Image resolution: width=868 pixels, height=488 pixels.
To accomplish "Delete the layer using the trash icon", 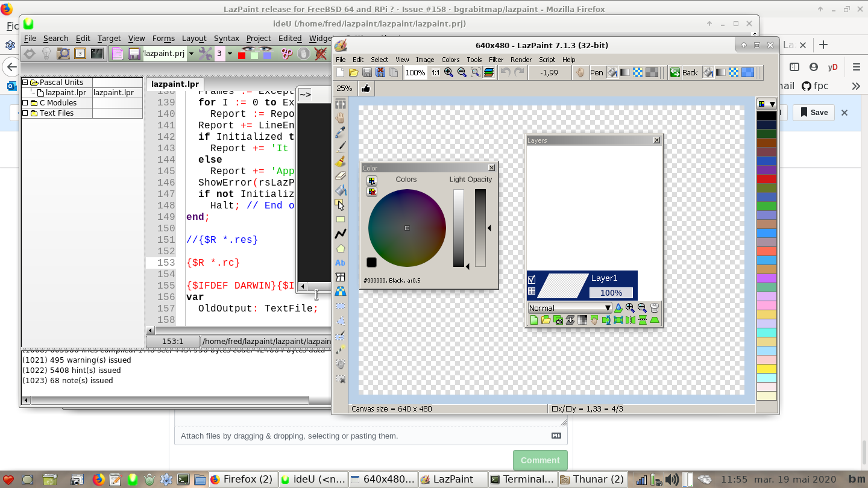I will coord(655,307).
